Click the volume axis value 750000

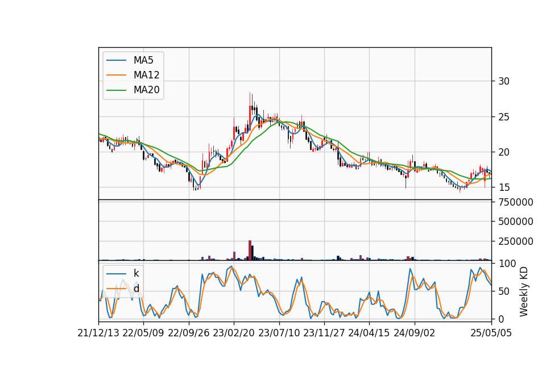(x=516, y=202)
